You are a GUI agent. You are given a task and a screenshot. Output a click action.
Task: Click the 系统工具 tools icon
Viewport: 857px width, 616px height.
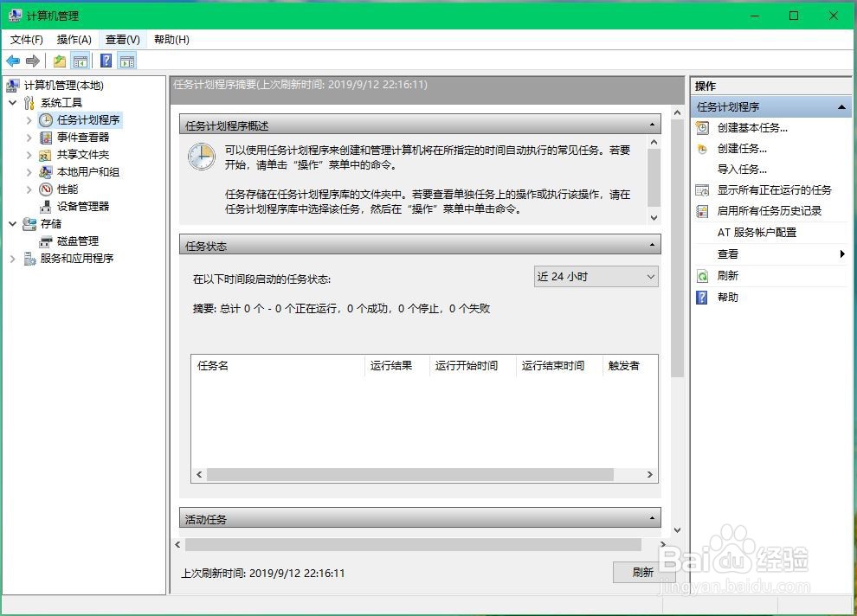29,103
